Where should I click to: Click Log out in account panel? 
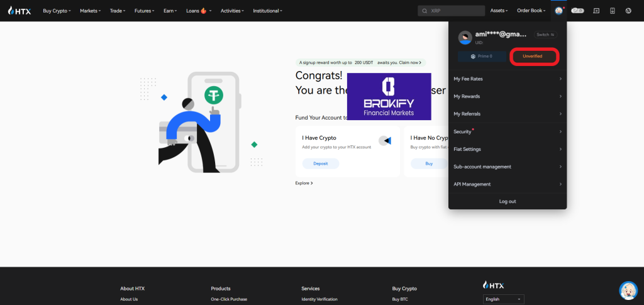pos(507,201)
